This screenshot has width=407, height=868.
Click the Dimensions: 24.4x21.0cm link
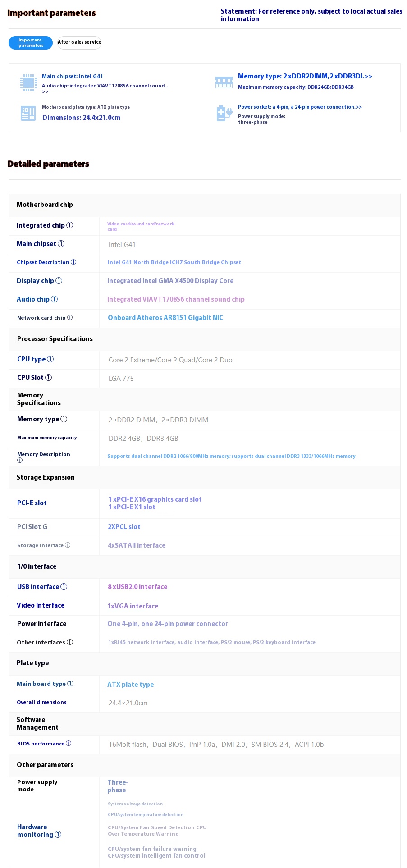click(82, 118)
